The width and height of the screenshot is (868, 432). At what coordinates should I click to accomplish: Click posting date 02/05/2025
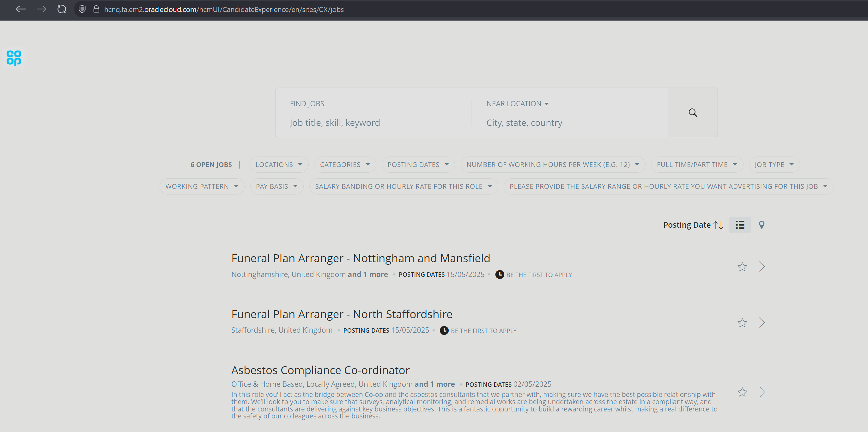(x=532, y=384)
